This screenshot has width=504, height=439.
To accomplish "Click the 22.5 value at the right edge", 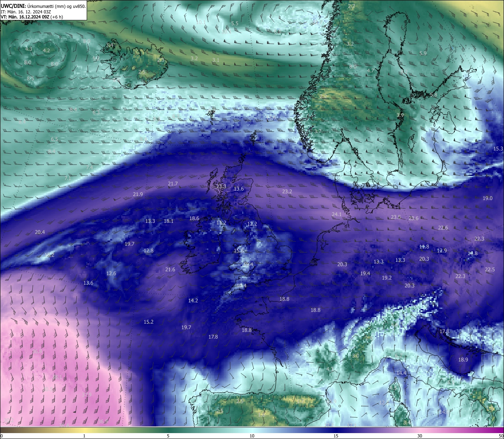I will 490,270.
